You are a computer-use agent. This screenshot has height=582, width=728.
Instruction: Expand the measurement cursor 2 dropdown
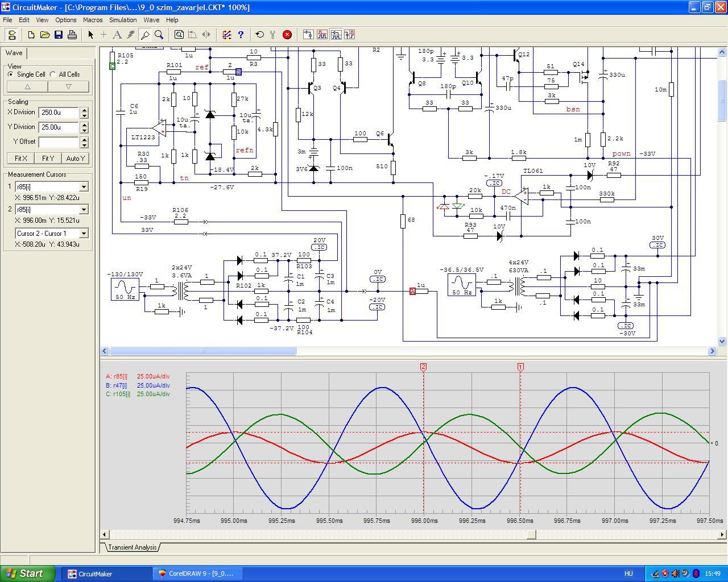click(84, 210)
